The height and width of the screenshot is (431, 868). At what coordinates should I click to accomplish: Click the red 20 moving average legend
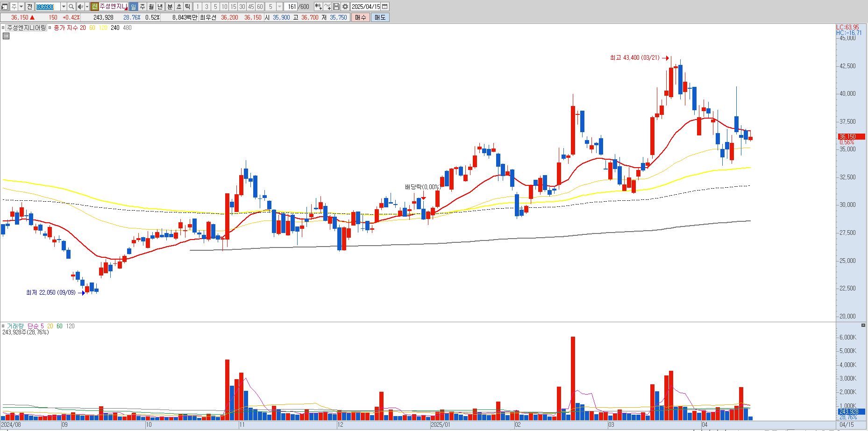click(x=83, y=28)
